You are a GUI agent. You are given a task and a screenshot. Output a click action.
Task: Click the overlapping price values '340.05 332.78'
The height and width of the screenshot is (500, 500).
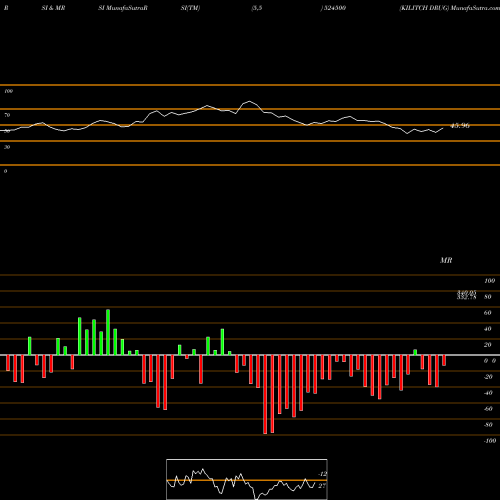tap(466, 295)
